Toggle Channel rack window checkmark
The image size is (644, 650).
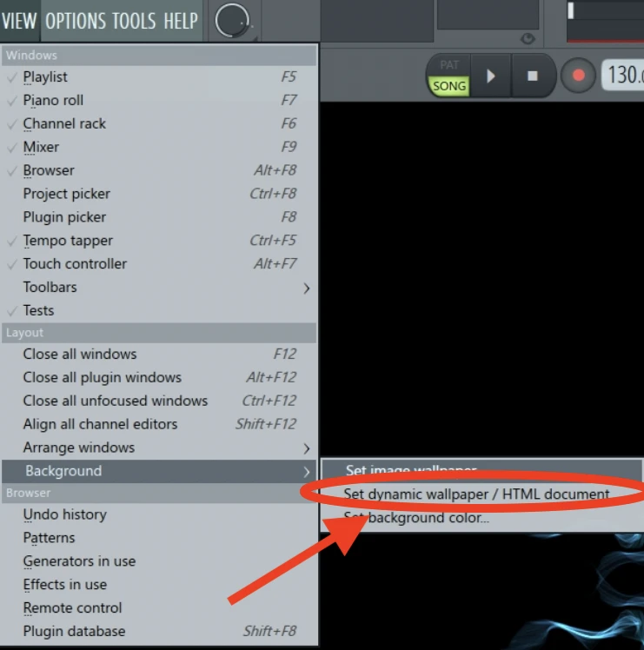point(64,123)
